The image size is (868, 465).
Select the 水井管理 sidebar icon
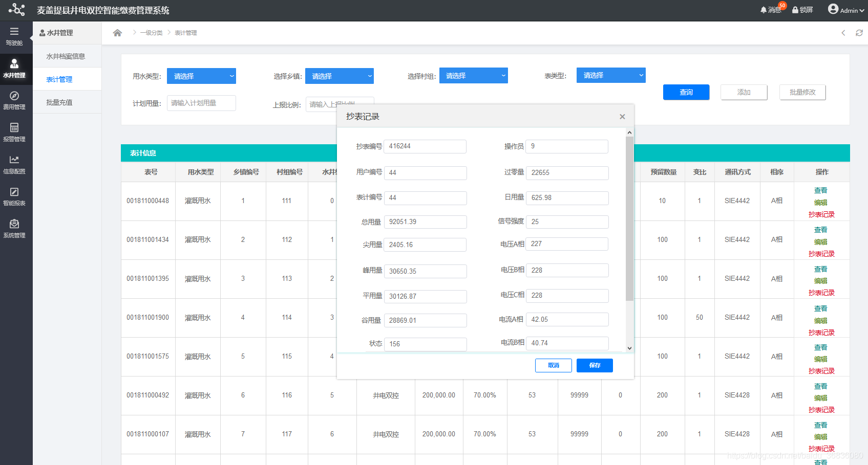coord(14,69)
